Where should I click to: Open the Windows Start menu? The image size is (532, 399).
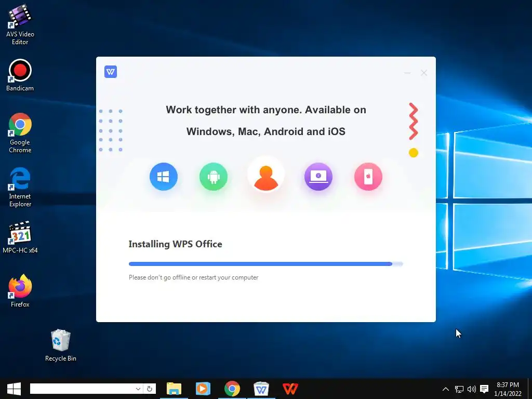pos(14,389)
